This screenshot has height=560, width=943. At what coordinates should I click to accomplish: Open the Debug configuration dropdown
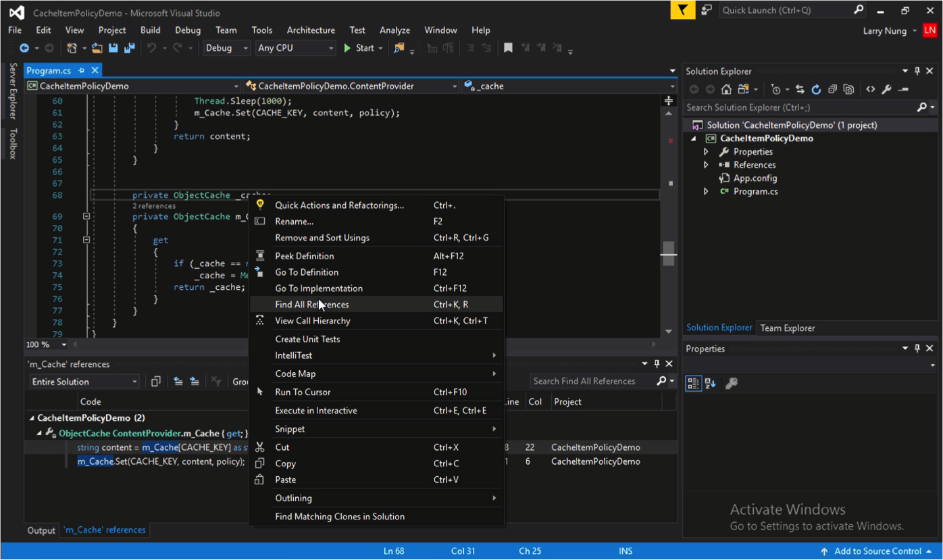pyautogui.click(x=226, y=48)
